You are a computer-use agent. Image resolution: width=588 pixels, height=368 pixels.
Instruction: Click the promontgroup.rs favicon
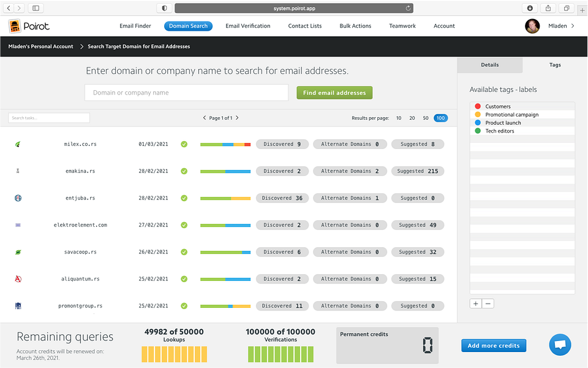(x=18, y=305)
